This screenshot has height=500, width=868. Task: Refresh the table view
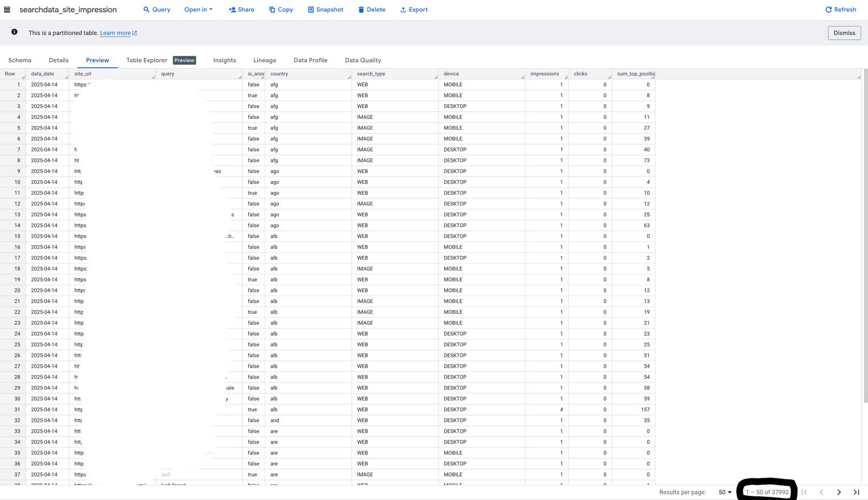[x=840, y=9]
